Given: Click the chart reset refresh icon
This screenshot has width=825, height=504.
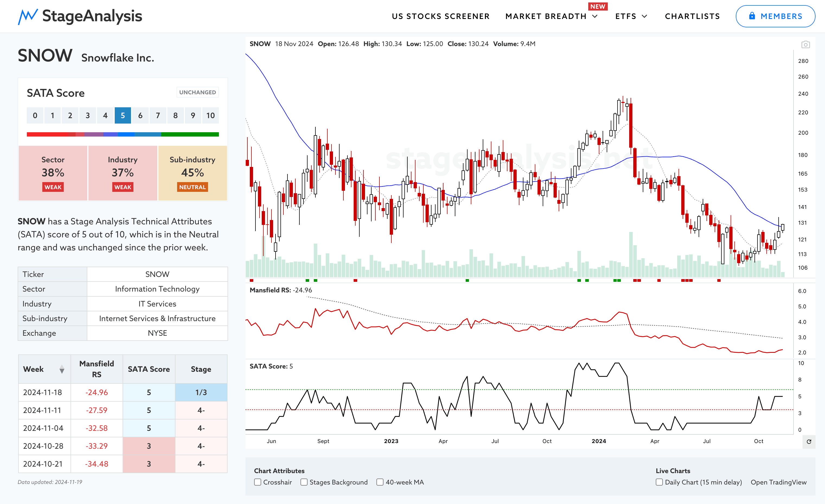Looking at the screenshot, I should pyautogui.click(x=809, y=441).
